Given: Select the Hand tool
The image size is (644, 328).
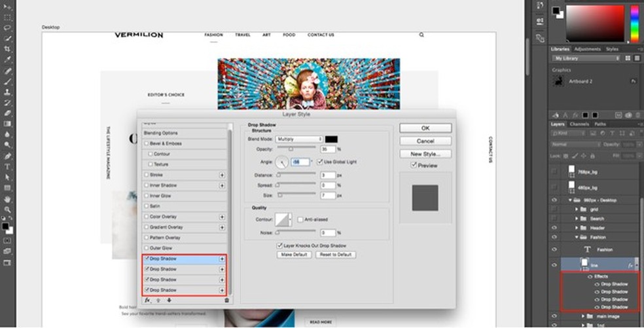Looking at the screenshot, I should 7,199.
